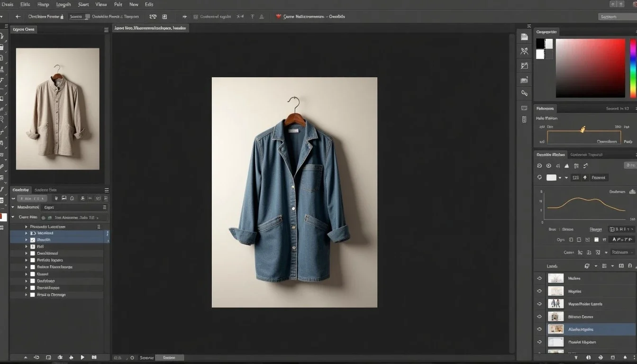
Task: Check the box next to the 'Guaml' row
Action: pos(33,274)
